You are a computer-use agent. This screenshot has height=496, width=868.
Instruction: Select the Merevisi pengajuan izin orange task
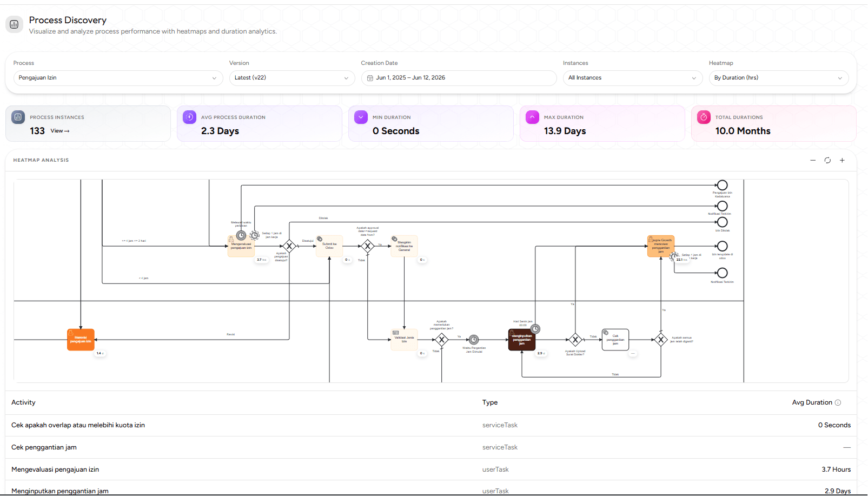(x=81, y=340)
